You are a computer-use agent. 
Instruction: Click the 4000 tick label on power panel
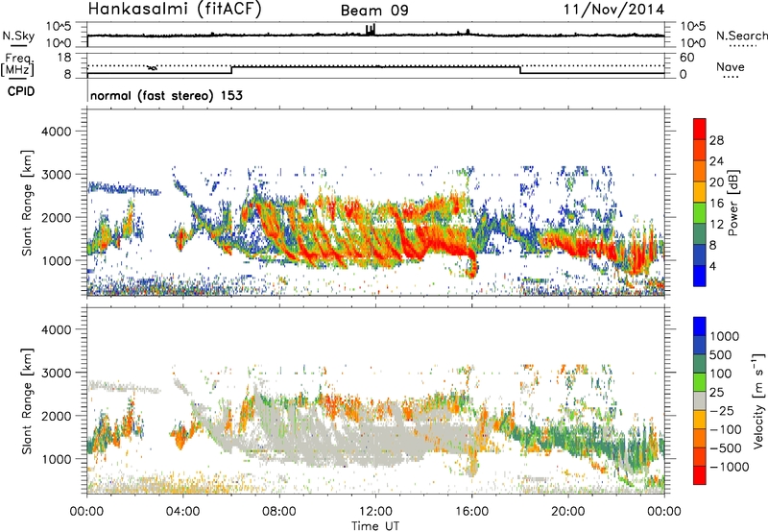[x=56, y=132]
